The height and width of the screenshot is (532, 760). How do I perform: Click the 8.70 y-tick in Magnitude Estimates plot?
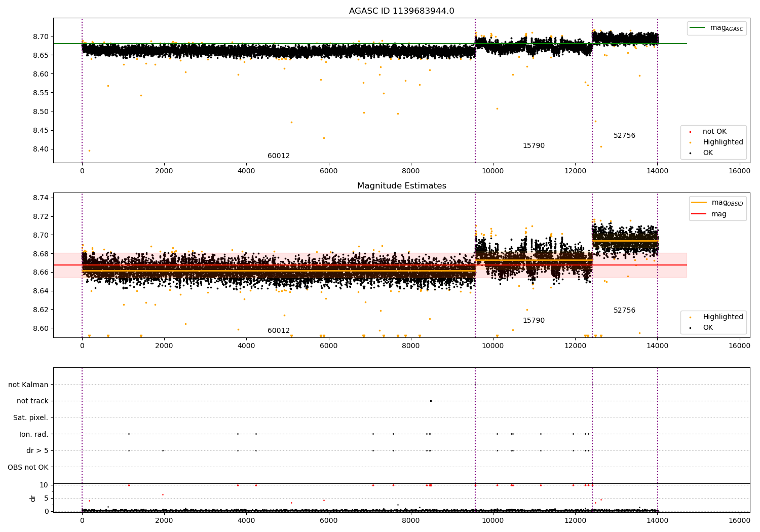41,235
